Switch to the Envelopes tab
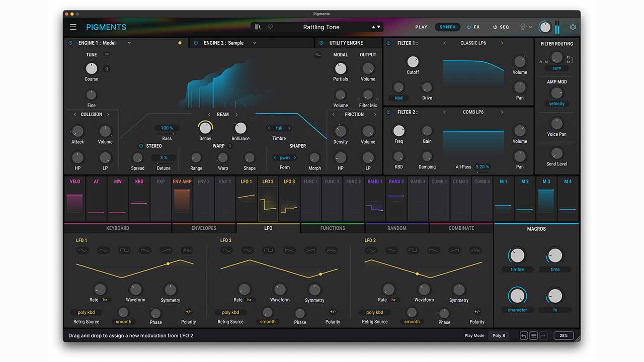The width and height of the screenshot is (644, 362). (204, 228)
